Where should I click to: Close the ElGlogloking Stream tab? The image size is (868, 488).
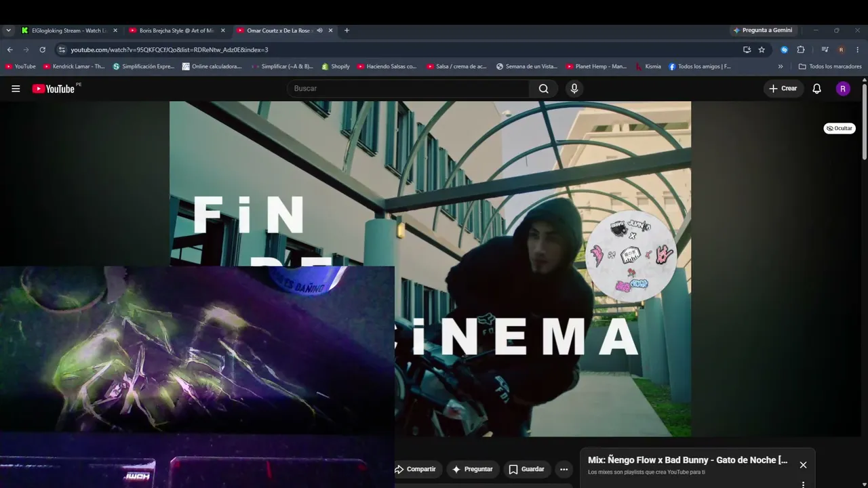pos(115,30)
